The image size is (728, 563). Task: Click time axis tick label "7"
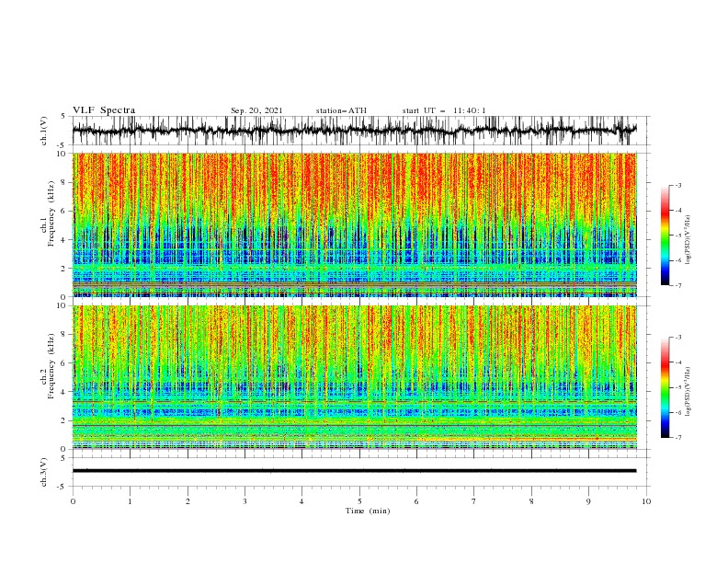point(474,501)
